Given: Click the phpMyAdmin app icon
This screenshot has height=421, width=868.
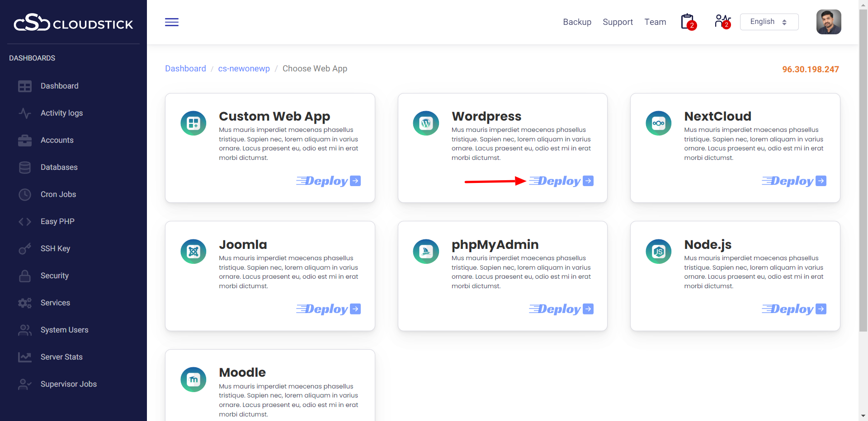Looking at the screenshot, I should pyautogui.click(x=426, y=252).
